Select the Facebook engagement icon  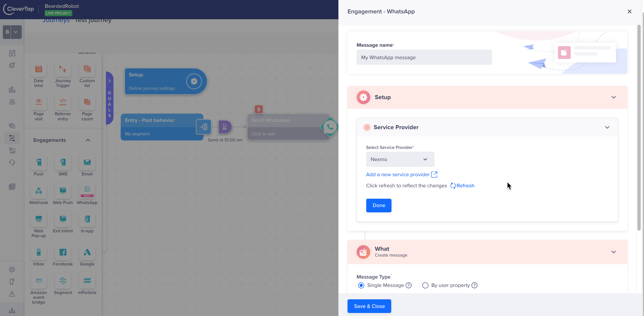coord(63,253)
